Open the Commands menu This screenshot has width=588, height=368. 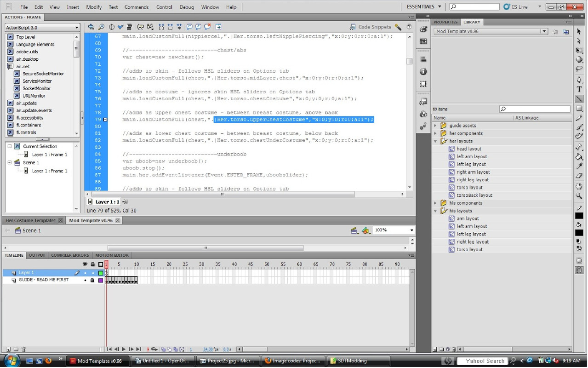coord(136,7)
